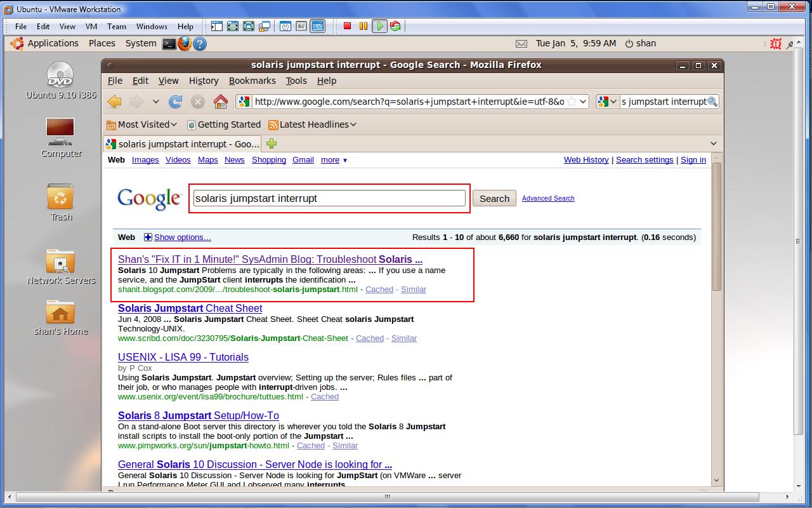
Task: Open the back/forward history dropdown arrow
Action: [x=155, y=102]
